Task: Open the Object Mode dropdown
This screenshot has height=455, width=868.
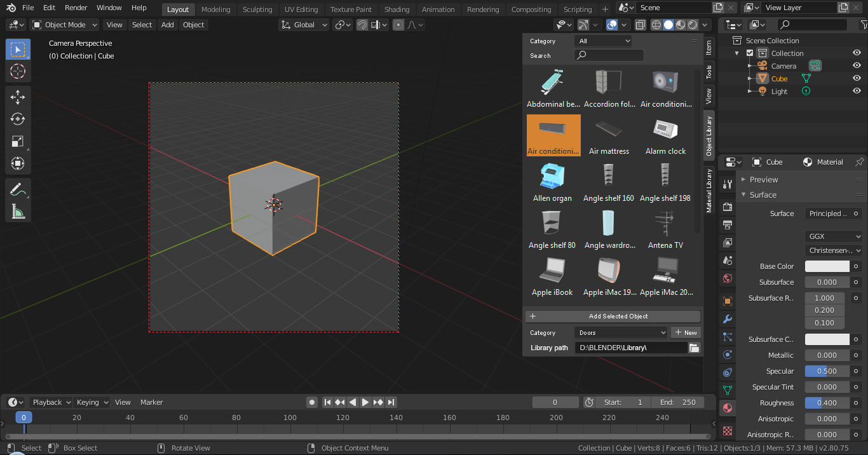Action: [65, 25]
